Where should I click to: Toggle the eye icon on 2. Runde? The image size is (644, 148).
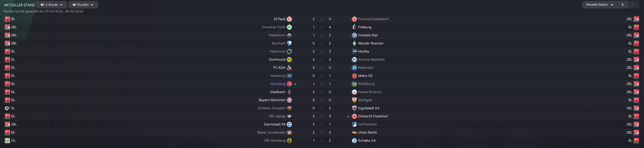[42, 5]
